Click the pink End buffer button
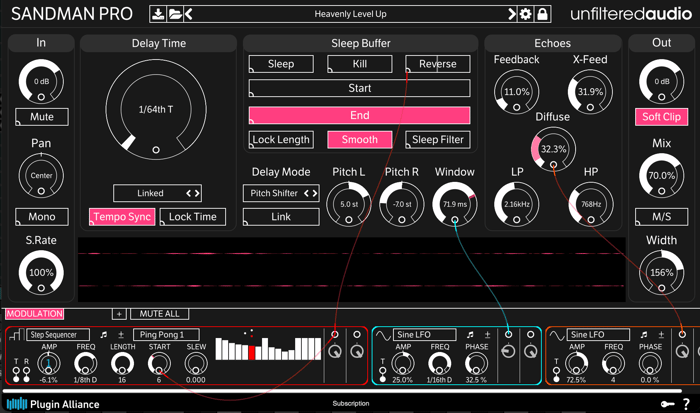The height and width of the screenshot is (413, 700). point(359,115)
